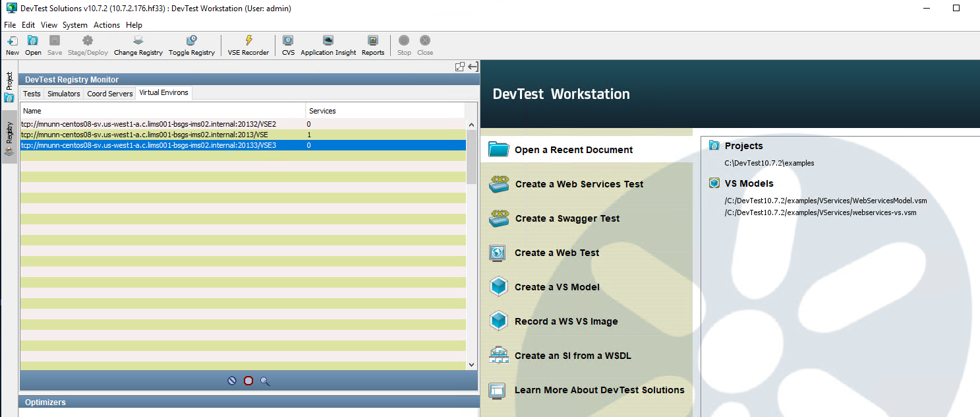Click the scroll-down arrow of the registry list
The image size is (980, 417).
click(471, 364)
